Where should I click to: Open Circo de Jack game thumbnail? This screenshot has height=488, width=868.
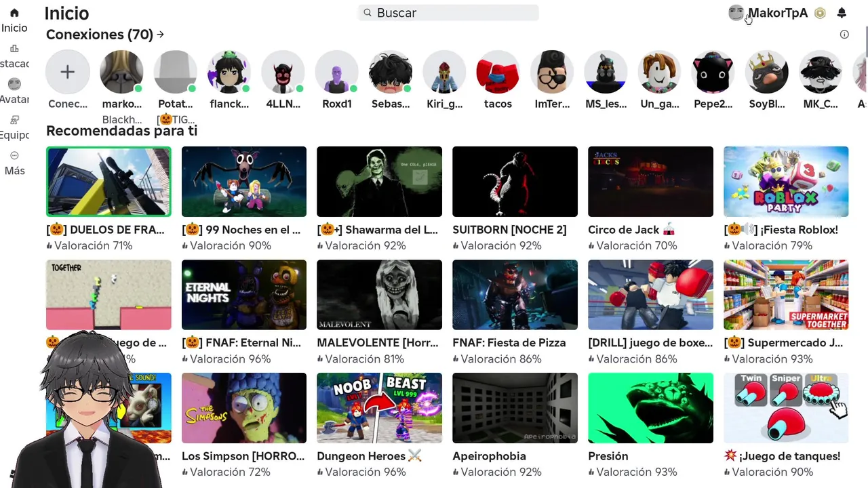pyautogui.click(x=651, y=182)
